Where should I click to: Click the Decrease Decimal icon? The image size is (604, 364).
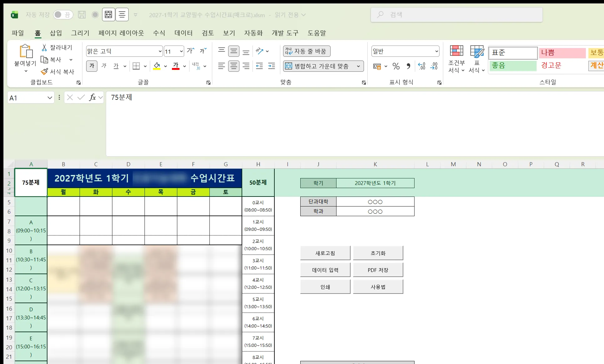click(434, 66)
